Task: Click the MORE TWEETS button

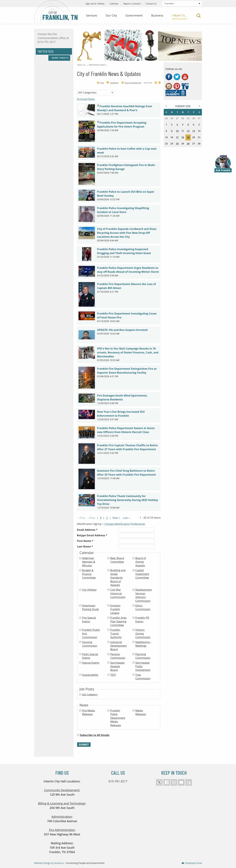Action: tap(60, 58)
